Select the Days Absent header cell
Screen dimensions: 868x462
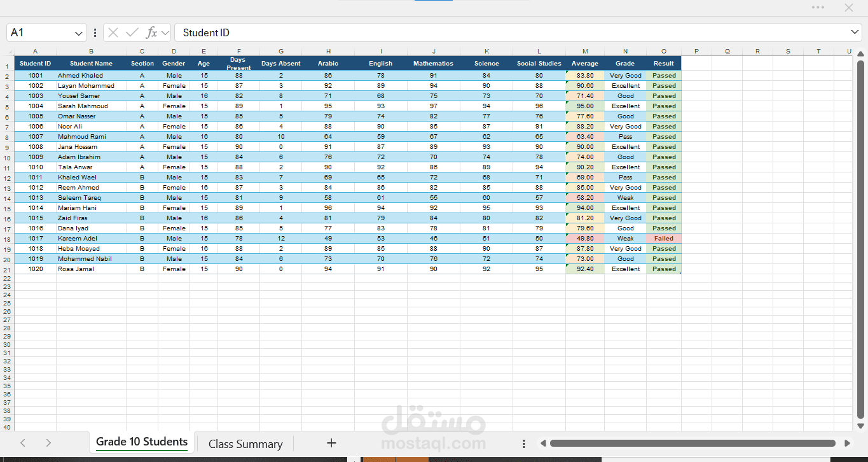(x=280, y=64)
